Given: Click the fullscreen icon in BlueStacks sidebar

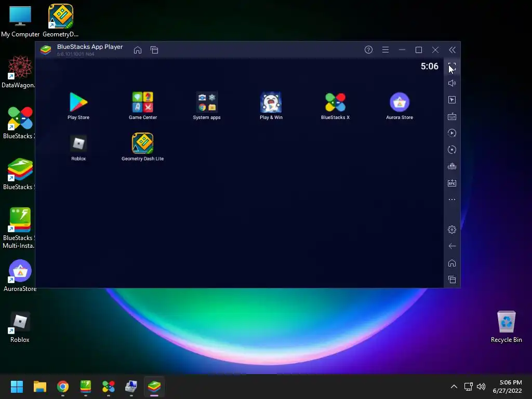Looking at the screenshot, I should 451,66.
